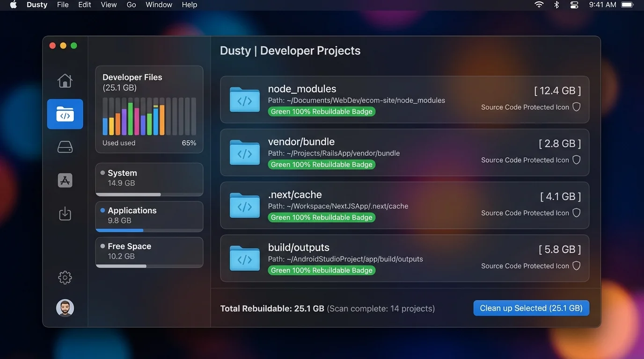The width and height of the screenshot is (644, 359).
Task: Click the 65% usage value
Action: point(189,143)
